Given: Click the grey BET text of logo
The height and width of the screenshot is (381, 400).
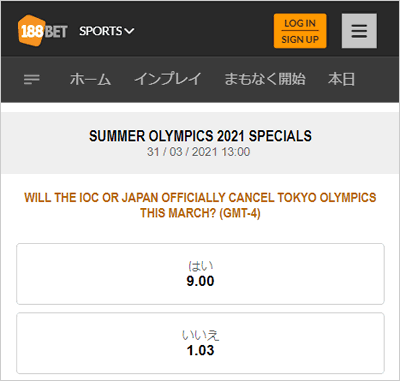Looking at the screenshot, I should (x=56, y=32).
